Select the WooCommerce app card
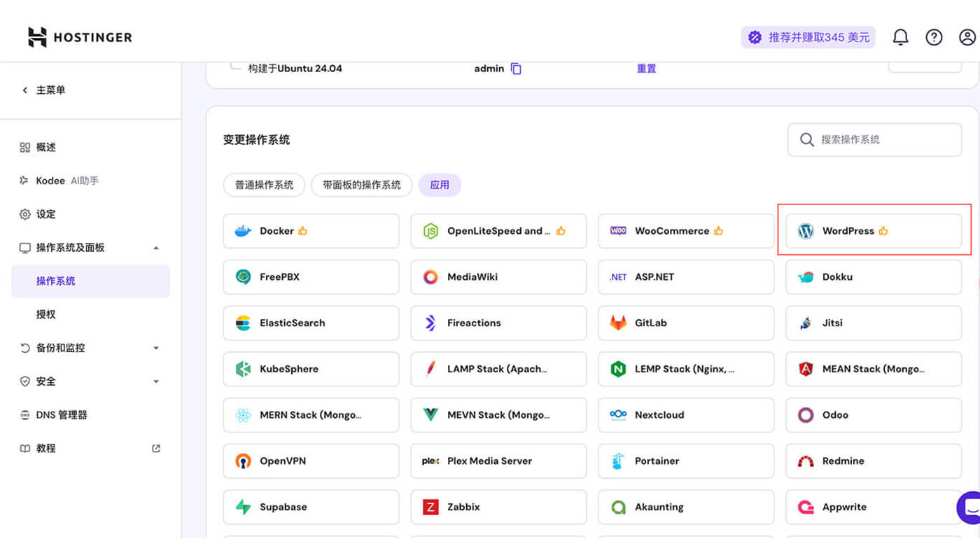This screenshot has width=980, height=560. [x=686, y=231]
